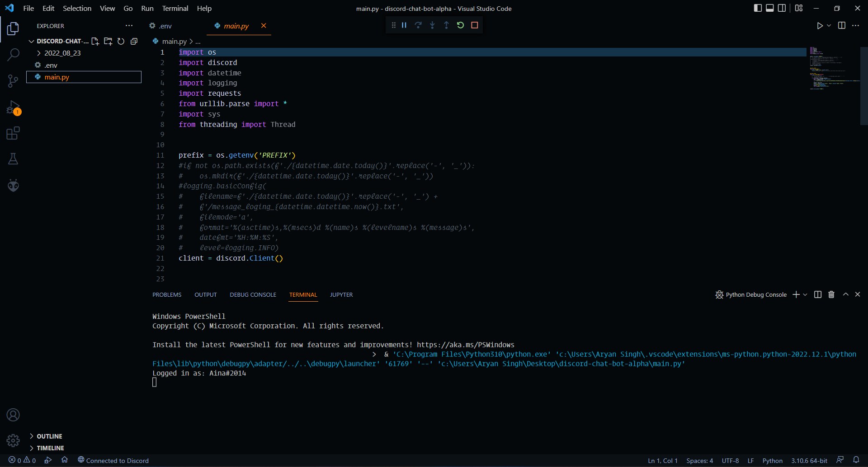Kill the active terminal with the trash icon
The image size is (868, 467).
[x=831, y=294]
